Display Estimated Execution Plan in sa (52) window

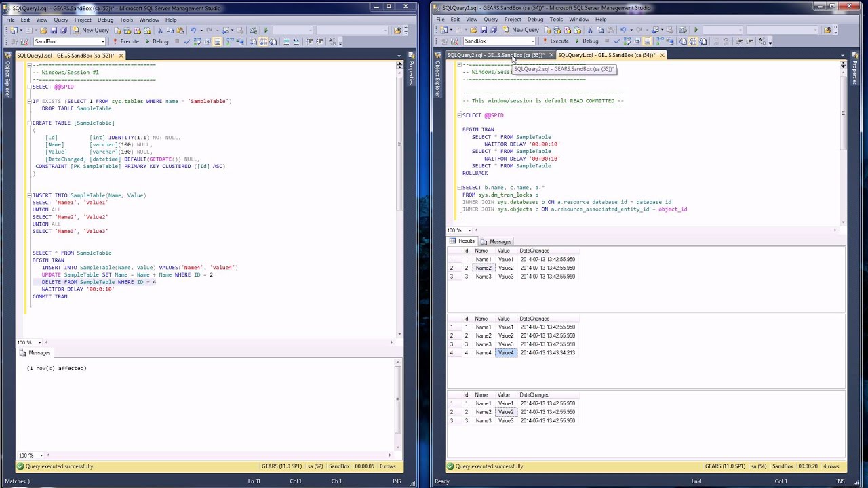click(197, 41)
